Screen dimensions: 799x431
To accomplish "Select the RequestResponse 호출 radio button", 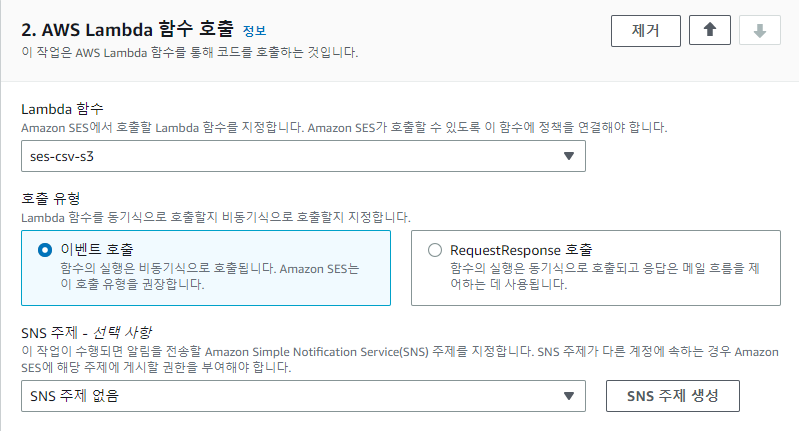I will (434, 250).
